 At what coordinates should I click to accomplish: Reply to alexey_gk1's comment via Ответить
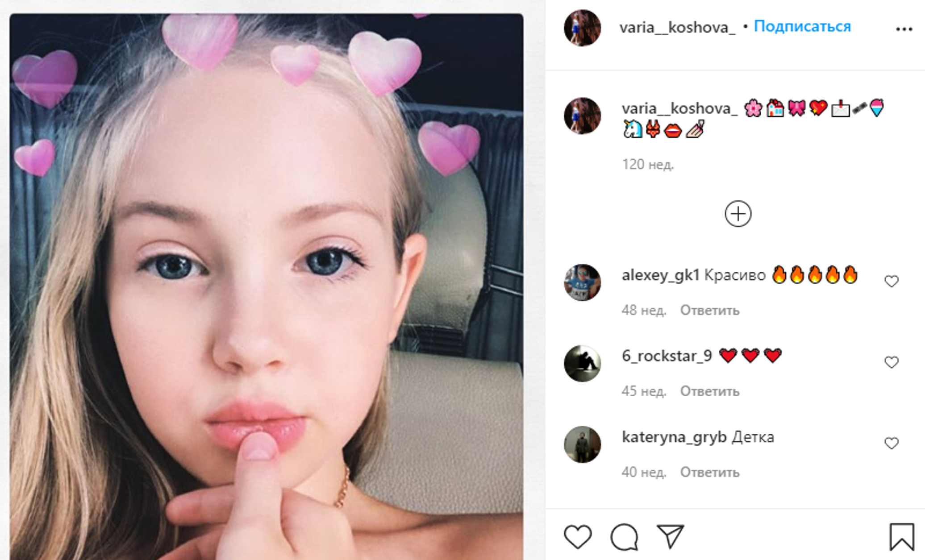pos(710,310)
